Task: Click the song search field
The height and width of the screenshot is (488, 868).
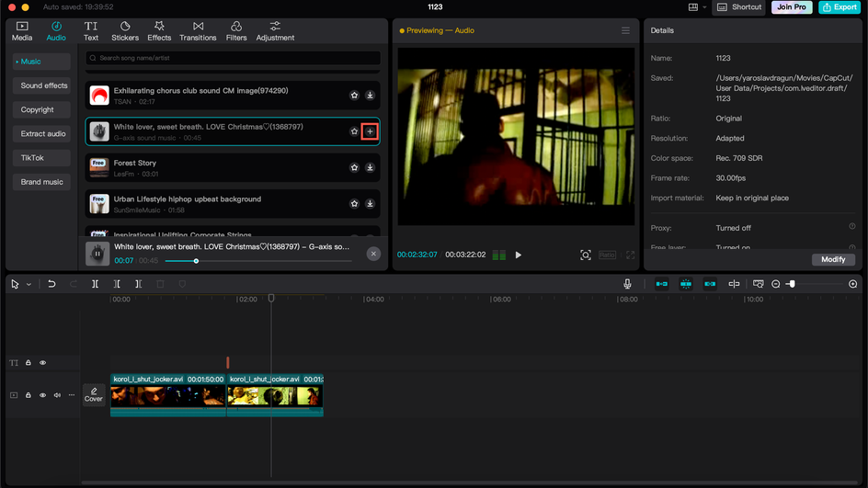Action: click(233, 58)
